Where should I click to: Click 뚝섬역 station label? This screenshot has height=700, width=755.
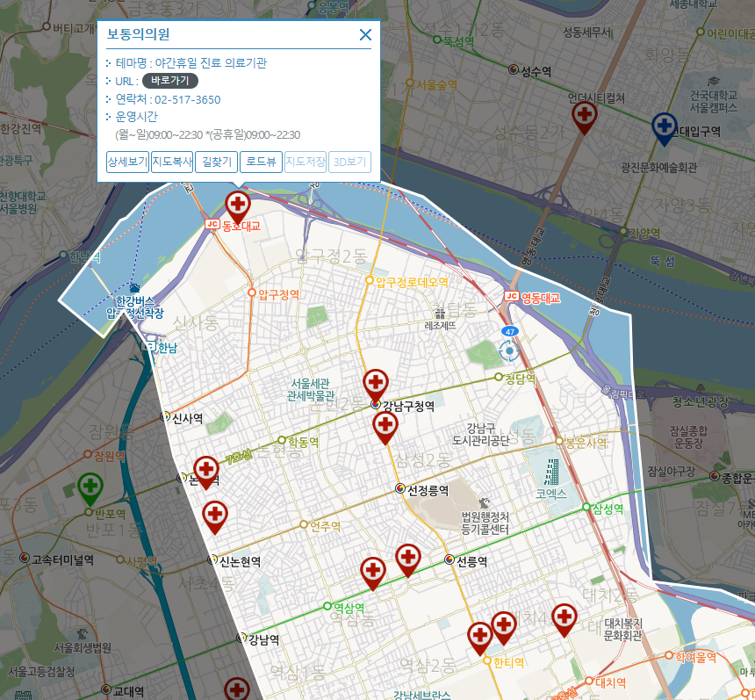click(458, 41)
